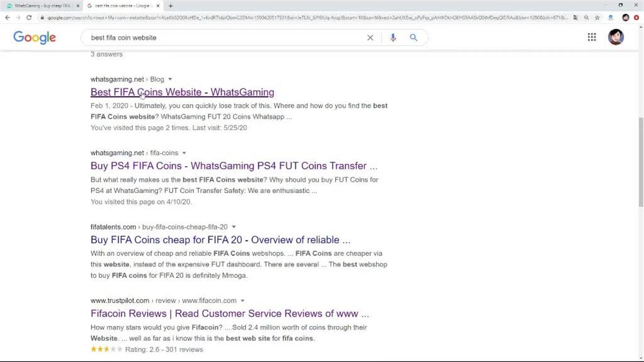Screen dimensions: 644x362
Task: Open translate page icon in the address bar
Action: [x=576, y=18]
